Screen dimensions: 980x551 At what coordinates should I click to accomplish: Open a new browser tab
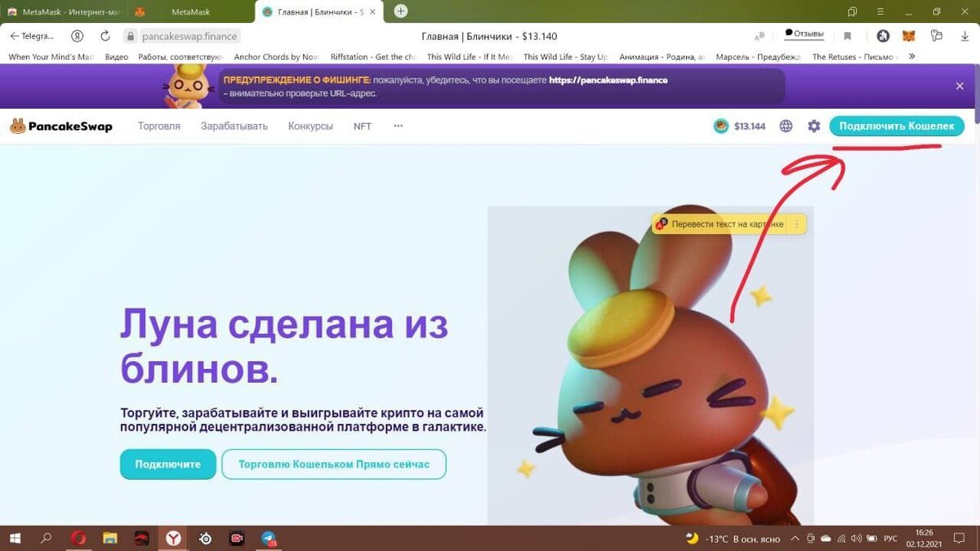pos(401,11)
